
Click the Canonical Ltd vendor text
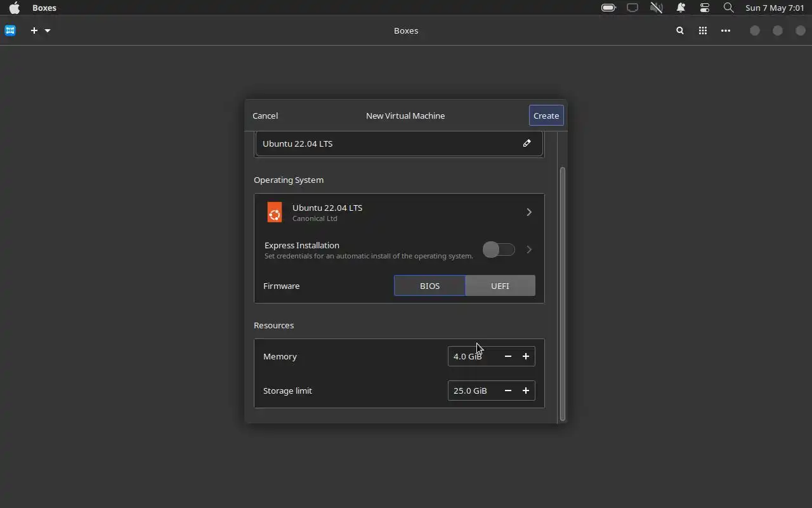pyautogui.click(x=315, y=218)
